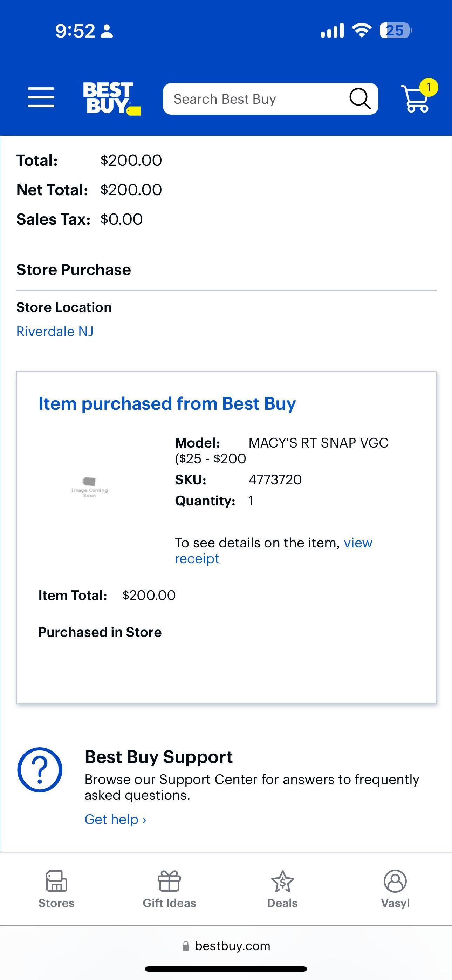This screenshot has width=452, height=980.
Task: Open the Riverdale NJ store link
Action: 55,331
